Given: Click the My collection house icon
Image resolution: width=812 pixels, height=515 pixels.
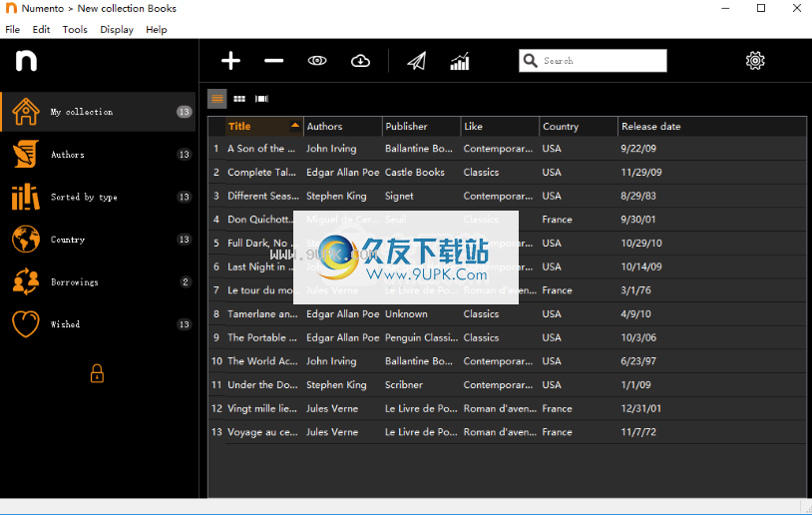Looking at the screenshot, I should pos(25,112).
